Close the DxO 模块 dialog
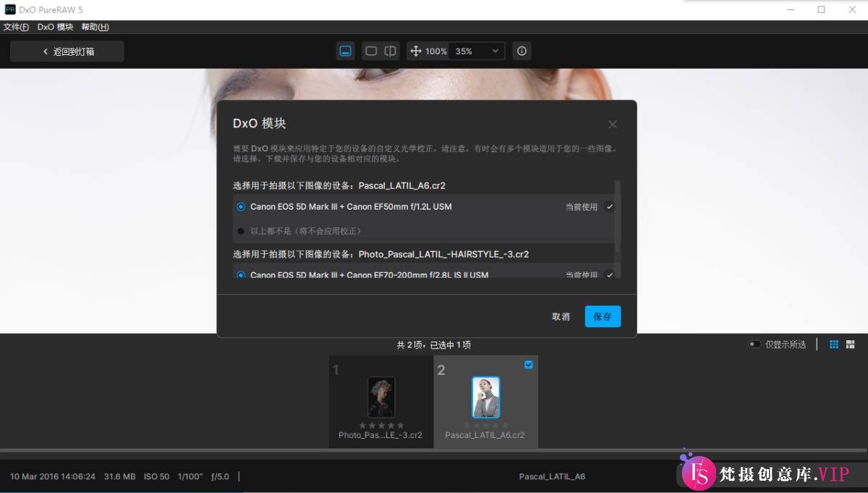The width and height of the screenshot is (868, 493). pyautogui.click(x=613, y=125)
